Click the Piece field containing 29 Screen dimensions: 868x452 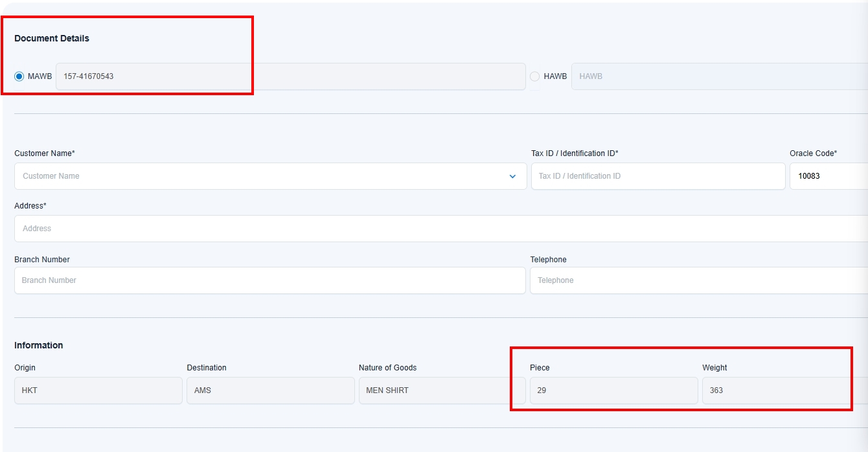(x=613, y=390)
